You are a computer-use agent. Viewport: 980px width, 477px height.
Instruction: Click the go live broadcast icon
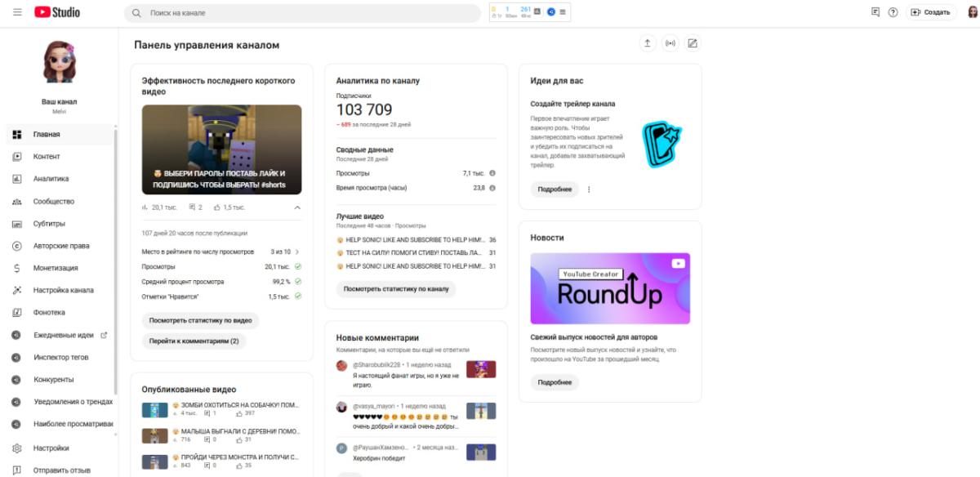click(670, 43)
